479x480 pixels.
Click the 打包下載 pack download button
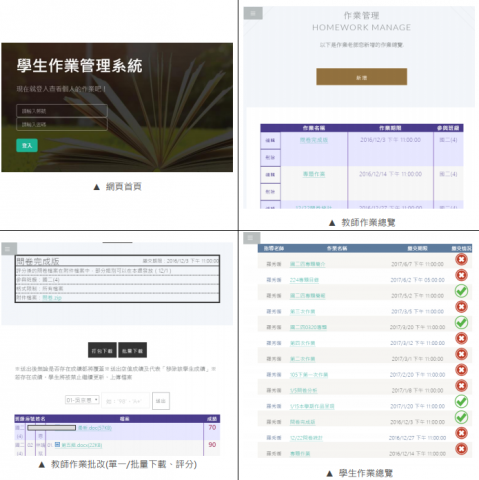tap(102, 350)
